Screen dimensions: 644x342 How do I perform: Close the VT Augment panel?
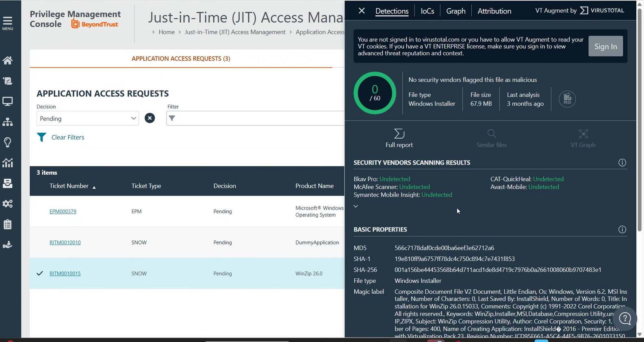click(362, 11)
